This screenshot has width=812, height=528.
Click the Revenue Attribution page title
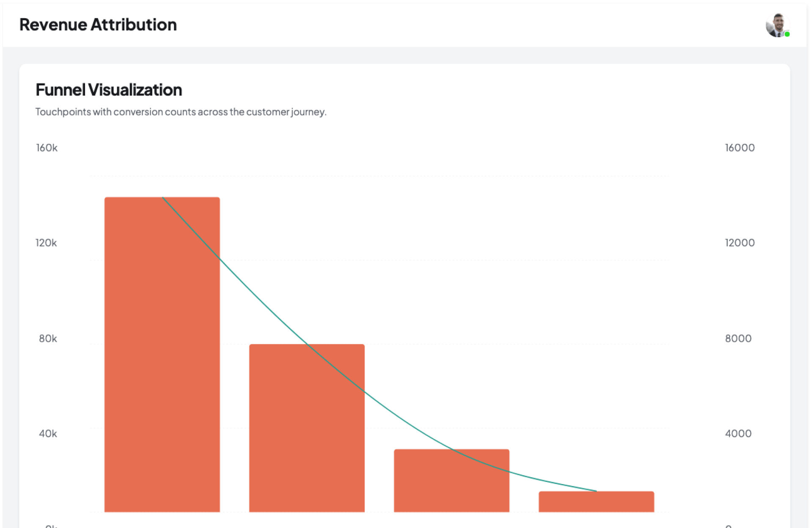coord(98,25)
